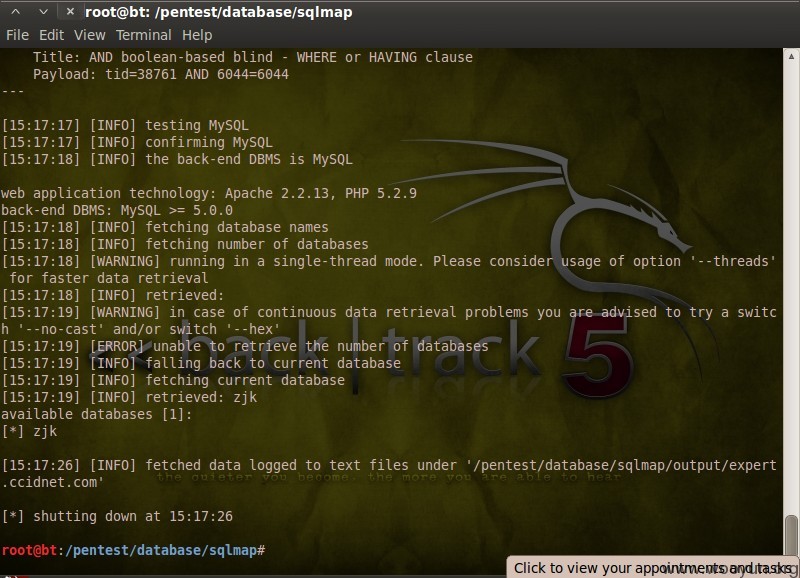Click the text '.ccidnet.com'
The width and height of the screenshot is (800, 578).
click(x=53, y=483)
